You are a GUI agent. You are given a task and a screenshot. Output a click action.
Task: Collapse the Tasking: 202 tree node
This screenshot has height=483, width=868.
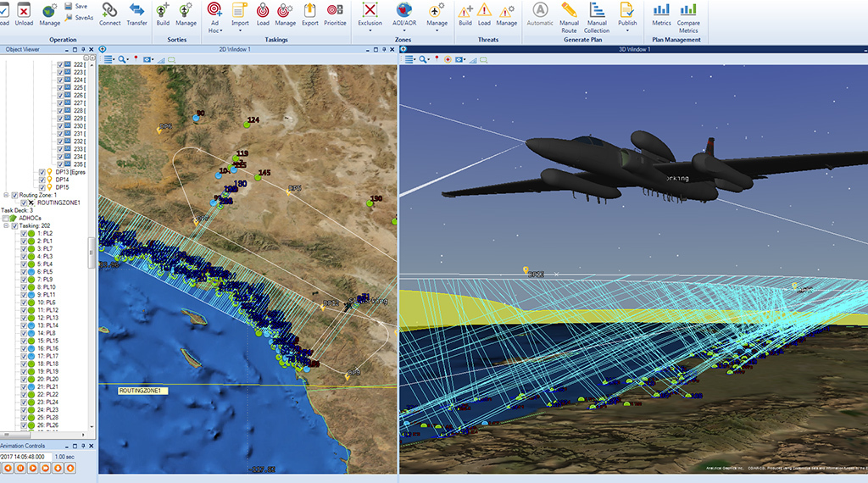click(6, 225)
